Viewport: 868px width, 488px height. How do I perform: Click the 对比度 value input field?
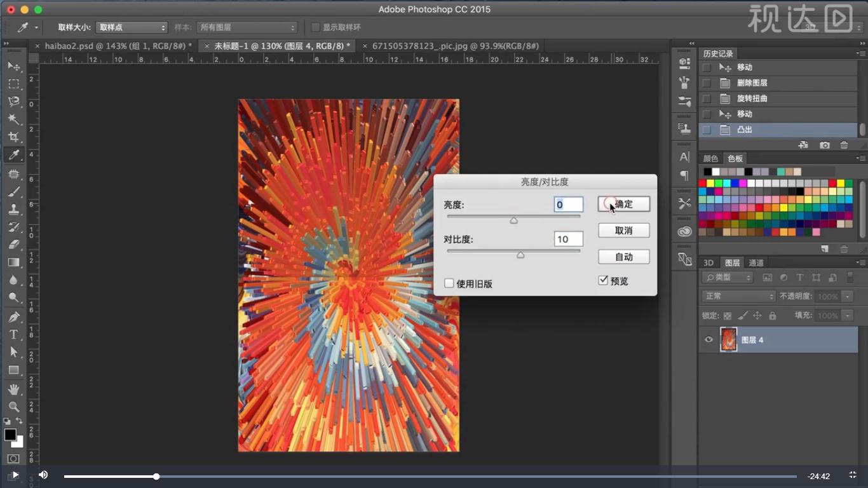coord(569,239)
